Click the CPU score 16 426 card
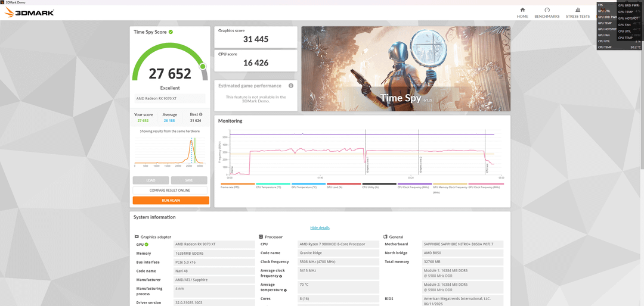Viewport: 644px width, 306px height. [256, 61]
